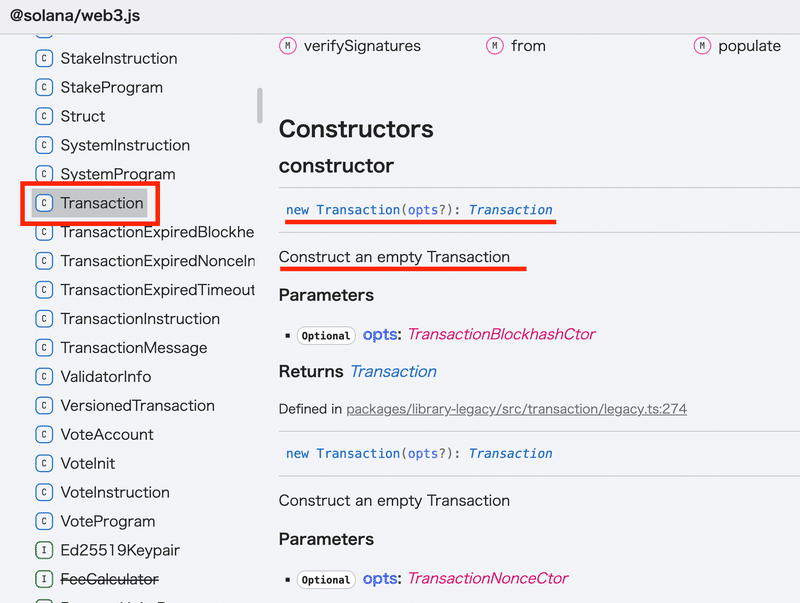
Task: Click the method icon next to populate
Action: 702,46
